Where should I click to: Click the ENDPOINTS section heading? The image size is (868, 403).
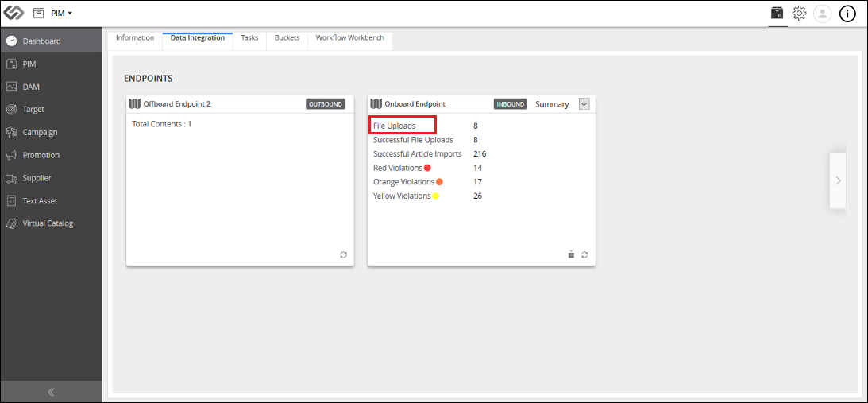[149, 79]
